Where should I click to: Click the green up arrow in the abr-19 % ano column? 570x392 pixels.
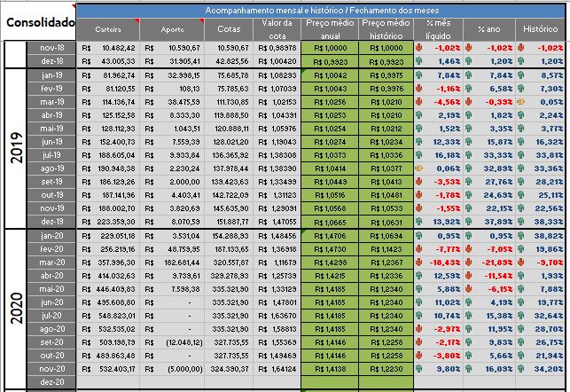pos(468,115)
